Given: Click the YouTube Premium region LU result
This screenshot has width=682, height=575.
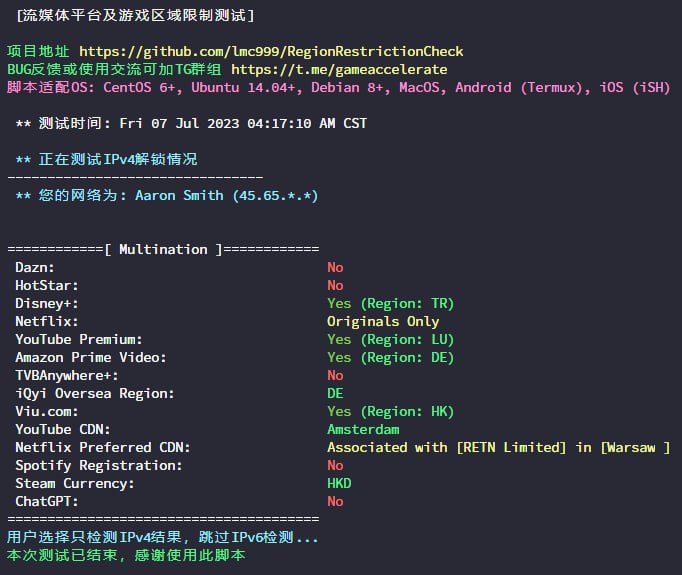Looking at the screenshot, I should point(390,339).
